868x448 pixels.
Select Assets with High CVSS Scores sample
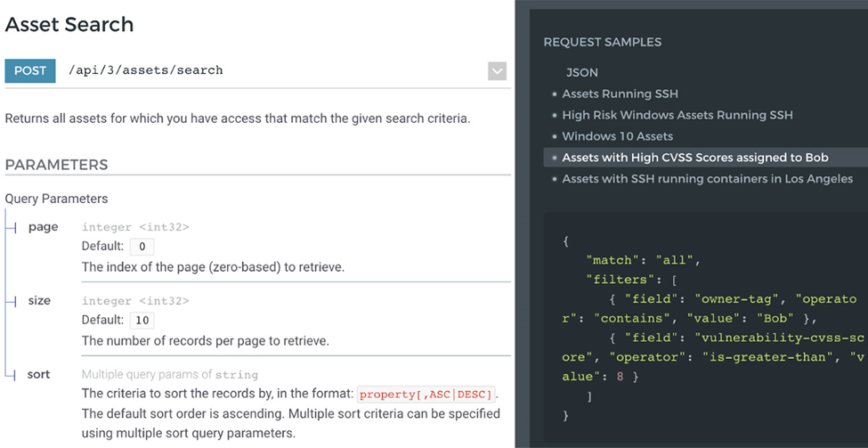695,158
